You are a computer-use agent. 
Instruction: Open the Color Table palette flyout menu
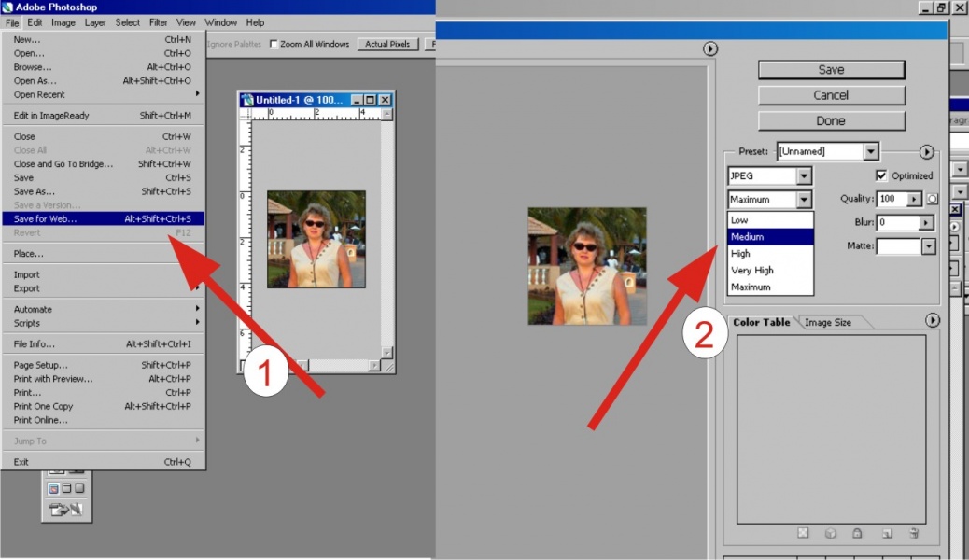pyautogui.click(x=932, y=320)
